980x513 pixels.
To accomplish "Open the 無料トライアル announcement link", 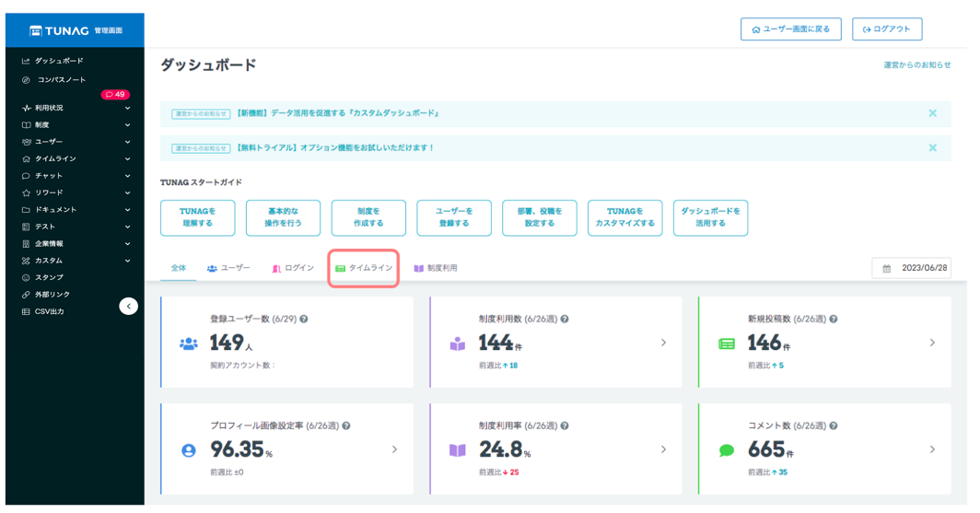I will click(335, 148).
